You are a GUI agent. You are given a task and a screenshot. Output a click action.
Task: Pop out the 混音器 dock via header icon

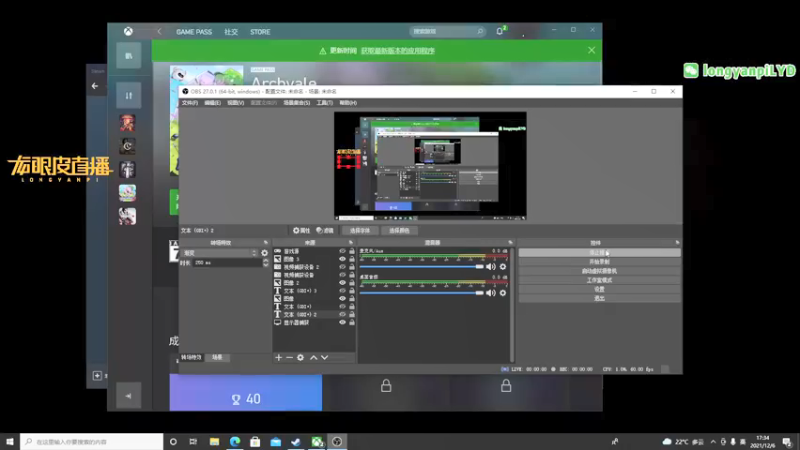pyautogui.click(x=510, y=243)
